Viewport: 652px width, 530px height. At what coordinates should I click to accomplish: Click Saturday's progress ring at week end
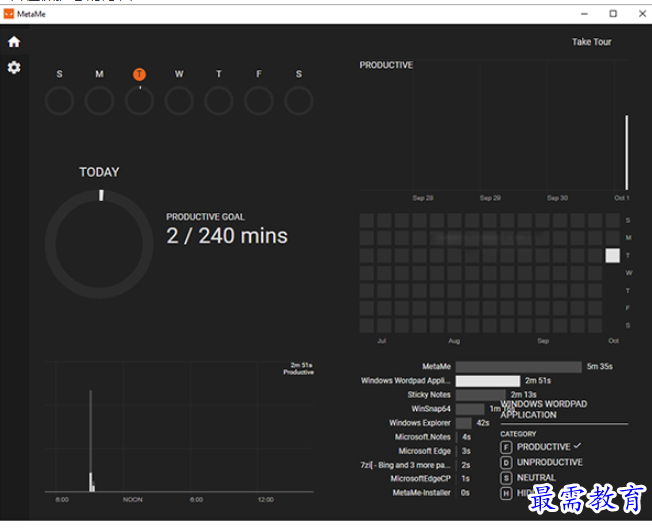[x=299, y=101]
